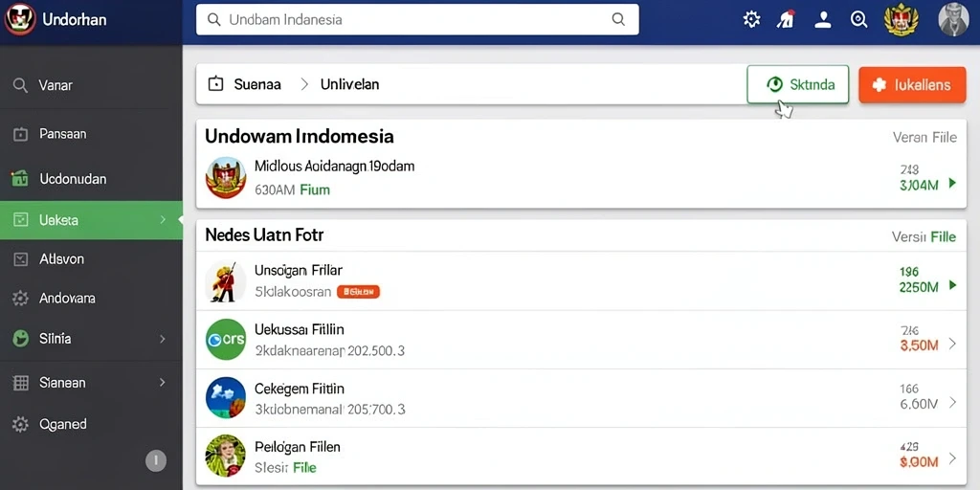Click the Suenaa breadcrumb link
980x490 pixels.
[256, 84]
